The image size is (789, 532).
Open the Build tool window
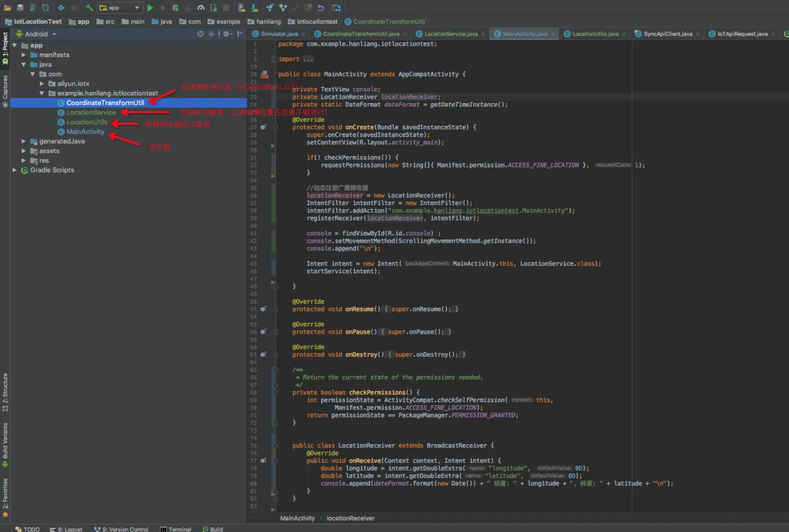[213, 529]
